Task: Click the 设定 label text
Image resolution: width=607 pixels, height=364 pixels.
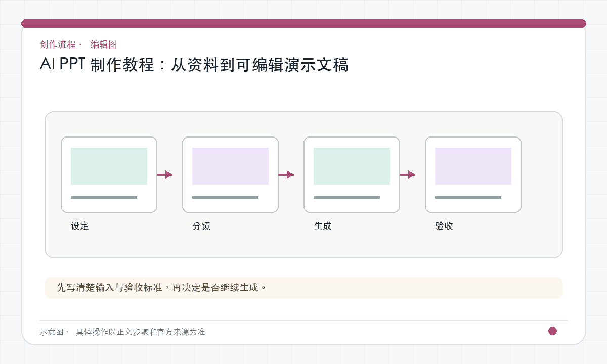Action: (80, 226)
